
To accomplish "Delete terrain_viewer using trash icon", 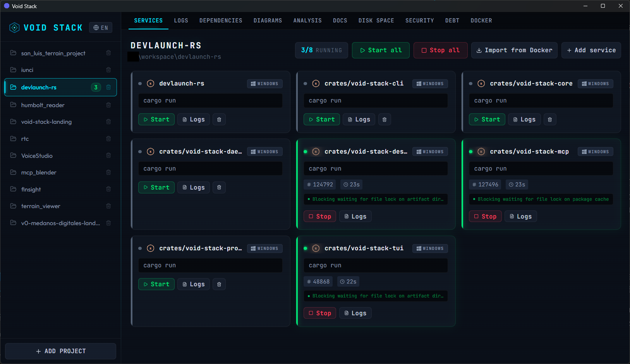I will [108, 206].
